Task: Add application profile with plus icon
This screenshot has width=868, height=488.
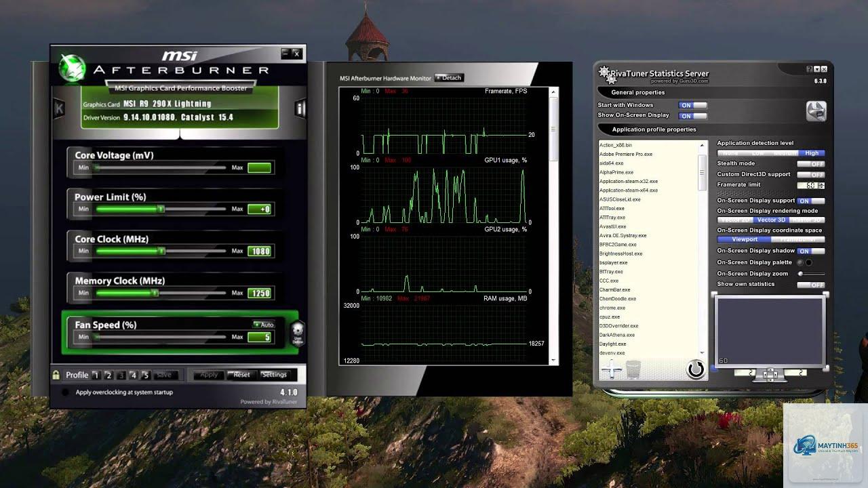Action: click(612, 369)
